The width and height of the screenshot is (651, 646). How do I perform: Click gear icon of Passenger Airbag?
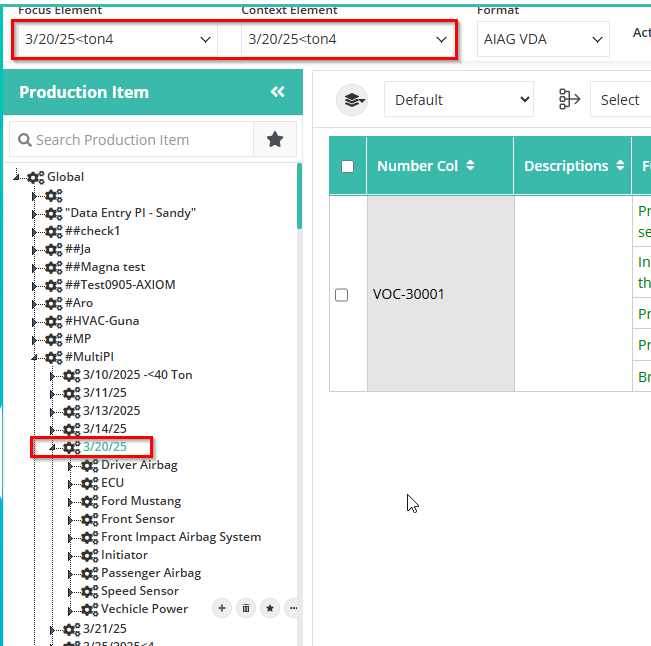(x=90, y=574)
